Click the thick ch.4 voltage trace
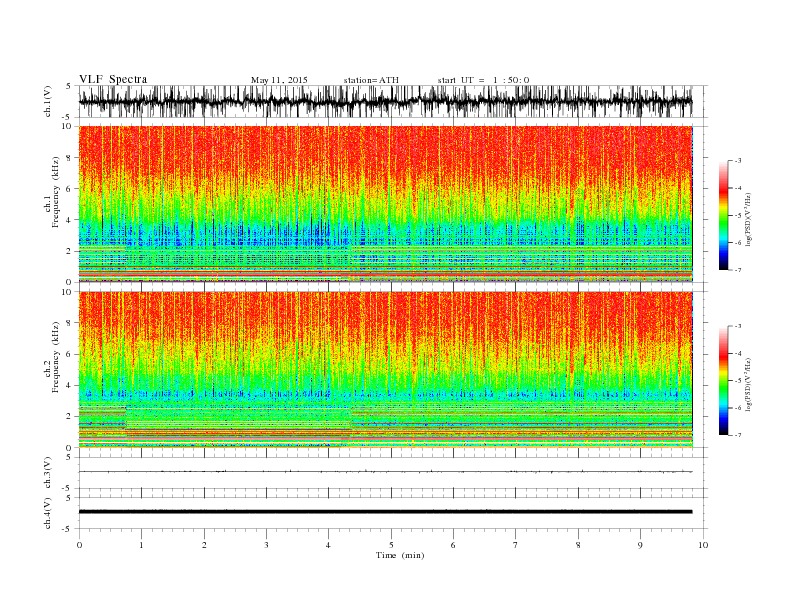Image resolution: width=792 pixels, height=612 pixels. click(385, 512)
